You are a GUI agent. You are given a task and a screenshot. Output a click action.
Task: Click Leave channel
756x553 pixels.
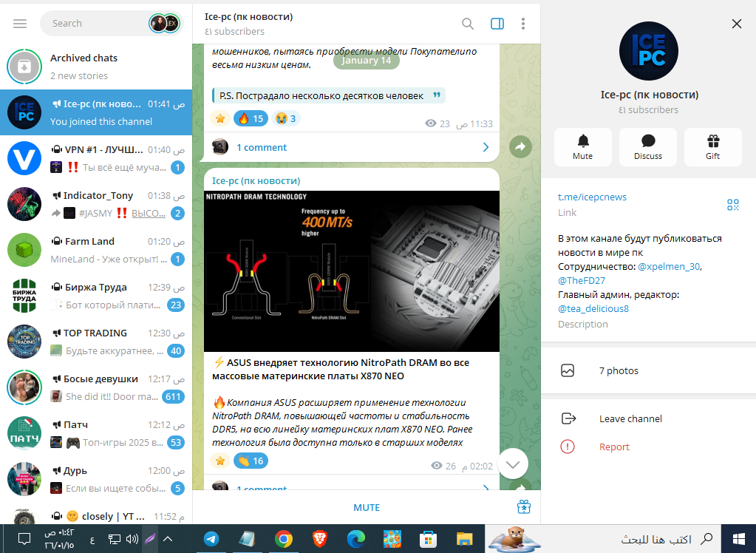coord(649,418)
